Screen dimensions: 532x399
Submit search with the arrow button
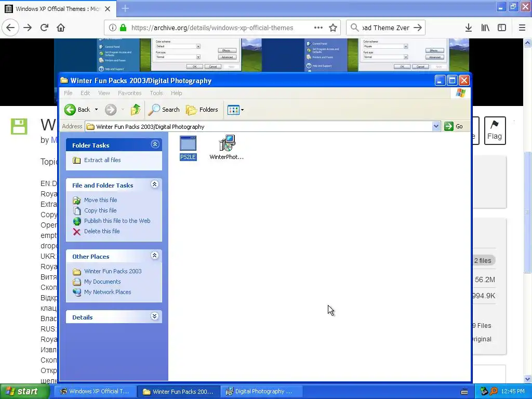coord(418,28)
